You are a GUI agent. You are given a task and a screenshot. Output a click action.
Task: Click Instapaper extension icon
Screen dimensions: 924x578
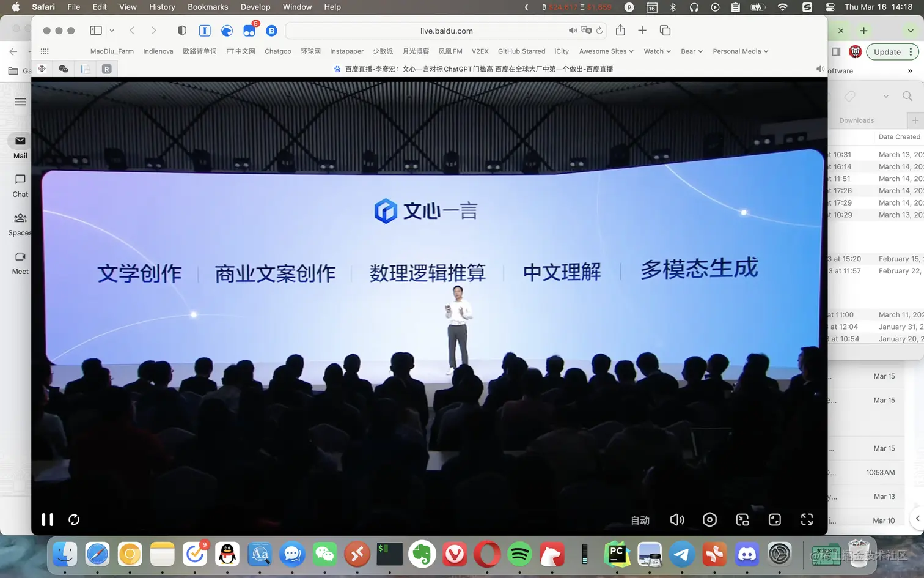tap(205, 31)
